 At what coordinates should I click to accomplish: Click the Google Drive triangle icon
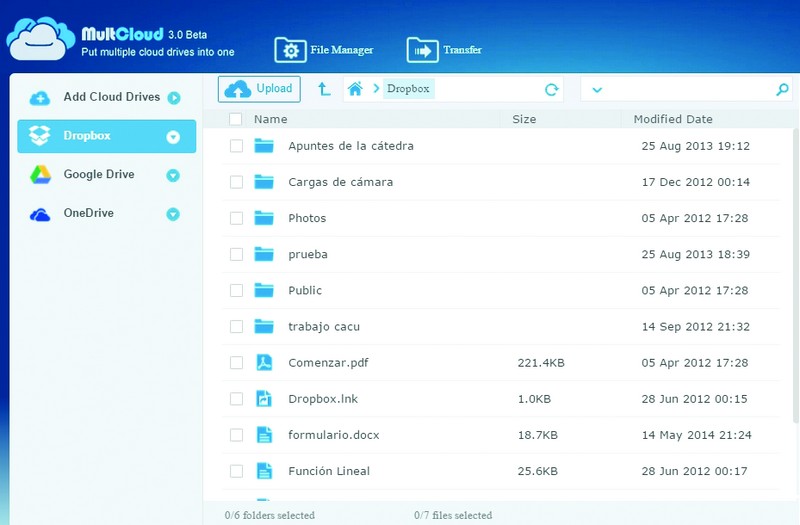[40, 174]
